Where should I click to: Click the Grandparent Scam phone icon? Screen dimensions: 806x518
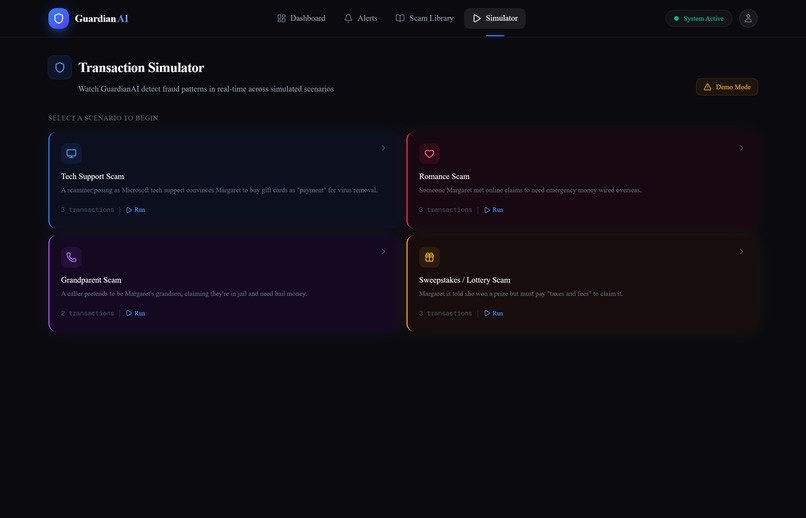pos(71,257)
